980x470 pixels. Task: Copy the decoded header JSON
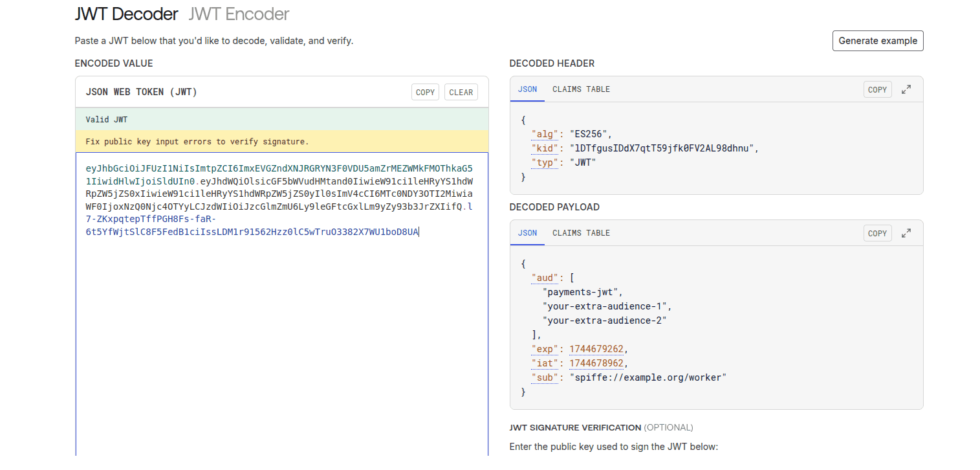877,90
